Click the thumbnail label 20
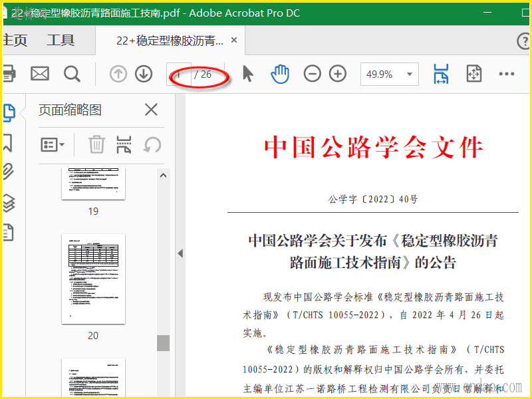The height and width of the screenshot is (399, 532). (x=93, y=336)
